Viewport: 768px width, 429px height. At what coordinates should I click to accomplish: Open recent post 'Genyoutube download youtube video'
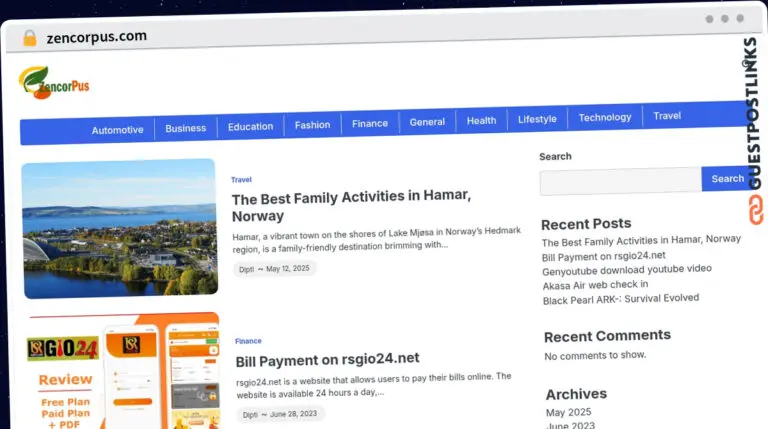(x=627, y=269)
